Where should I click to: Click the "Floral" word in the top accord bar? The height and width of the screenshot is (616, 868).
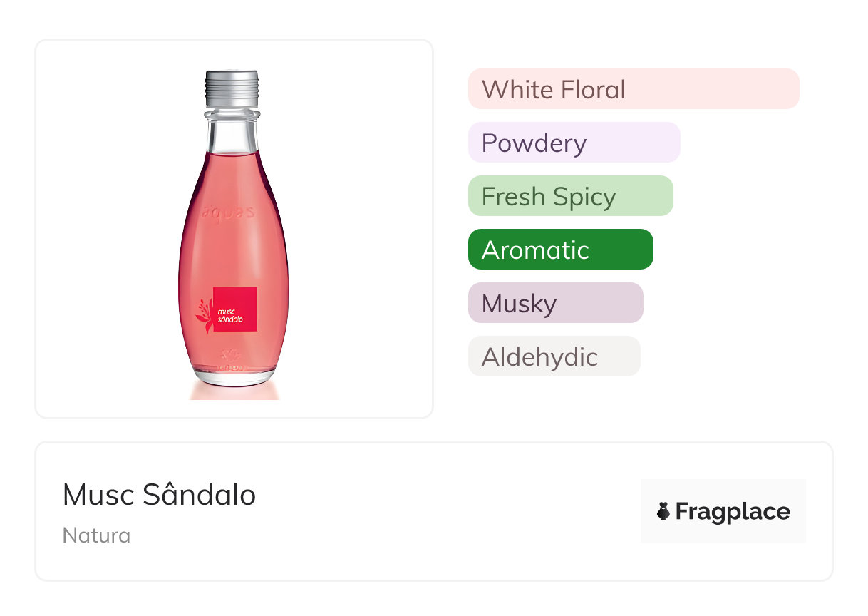(593, 90)
